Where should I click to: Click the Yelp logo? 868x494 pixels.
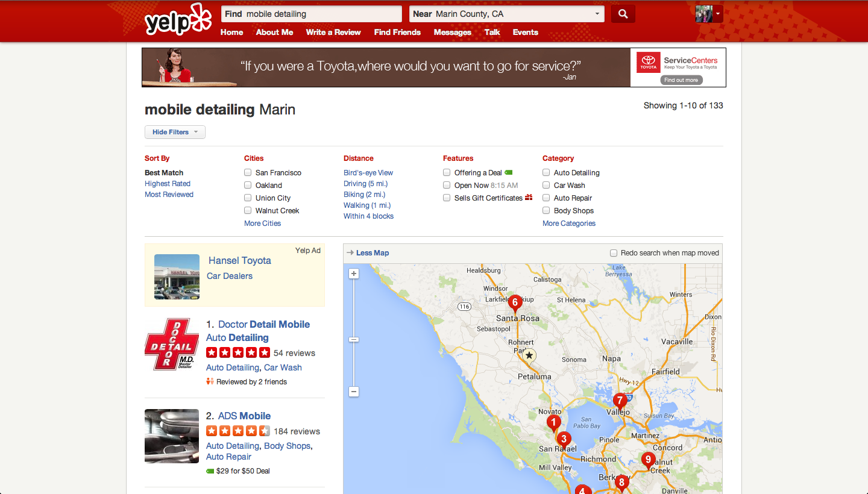tap(178, 18)
